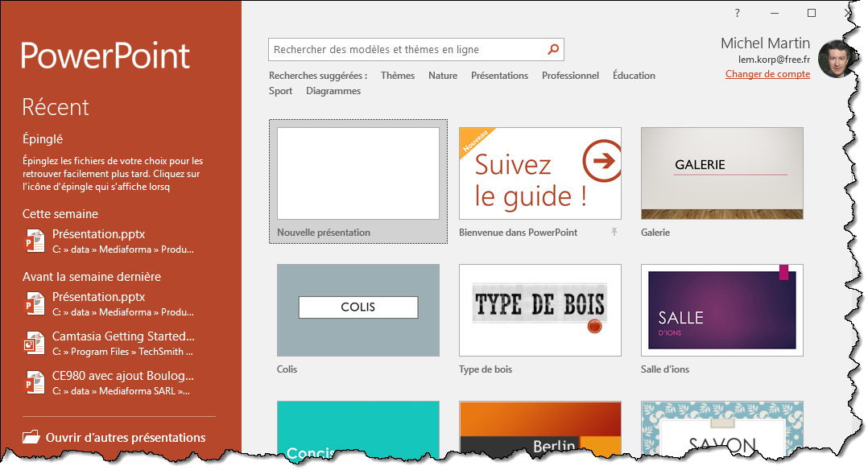This screenshot has width=868, height=470.
Task: Click the Diagrammes suggested search
Action: point(333,91)
